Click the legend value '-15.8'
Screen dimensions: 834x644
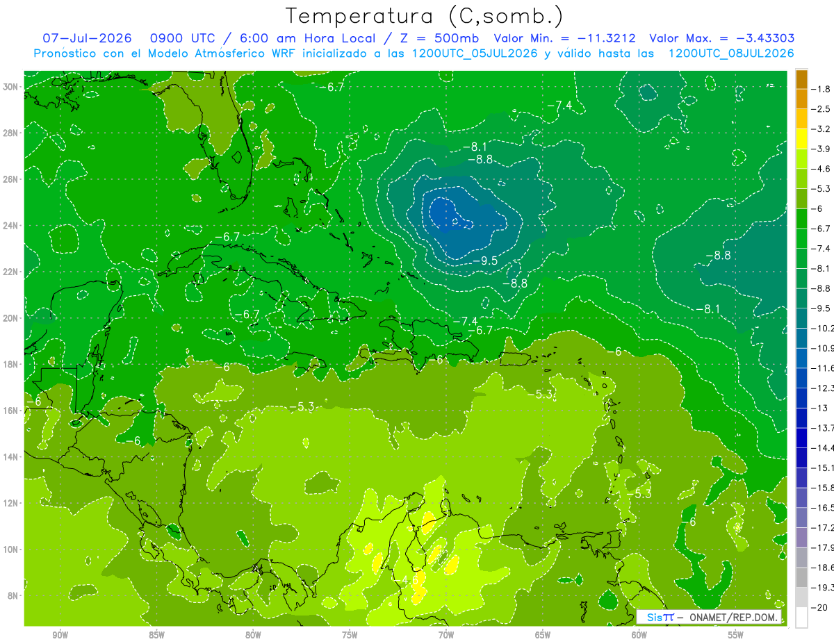(822, 488)
